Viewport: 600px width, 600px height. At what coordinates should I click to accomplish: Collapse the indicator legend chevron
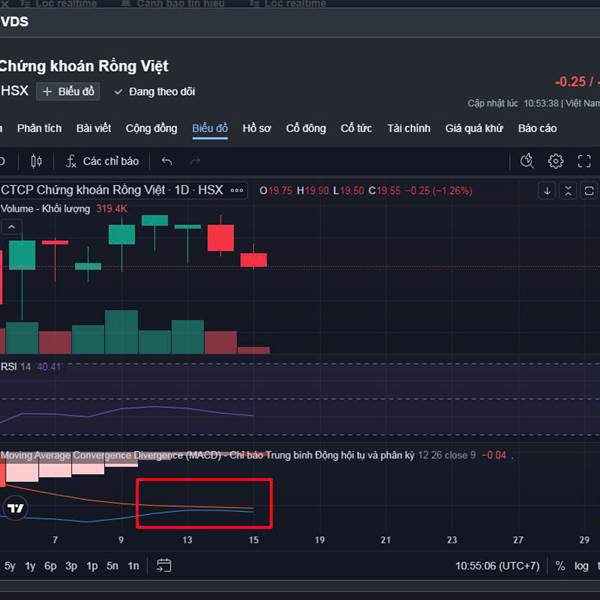point(11,227)
